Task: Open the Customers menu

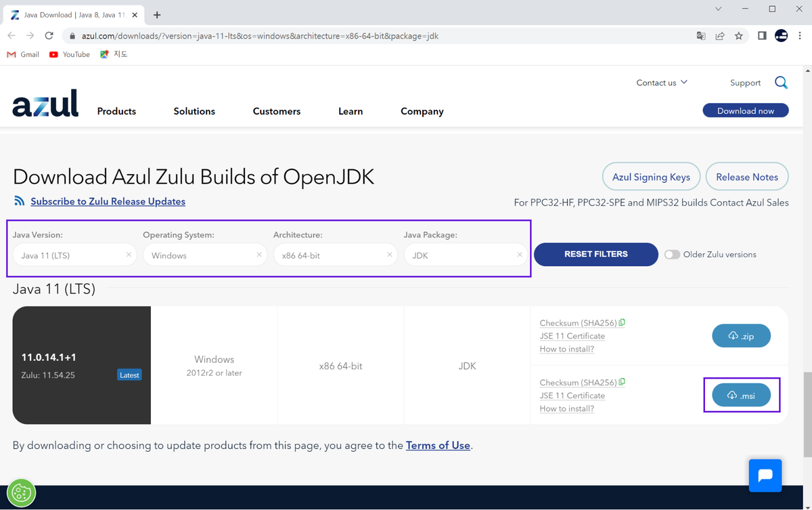Action: [277, 111]
